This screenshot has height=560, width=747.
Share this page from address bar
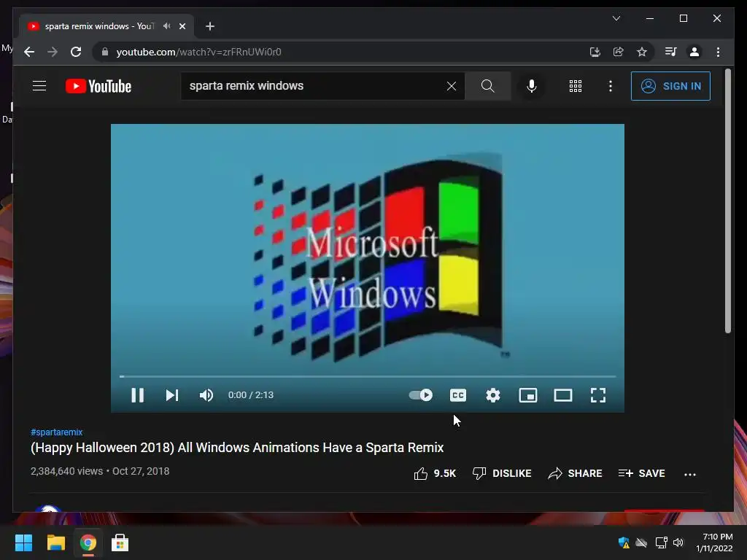coord(619,52)
